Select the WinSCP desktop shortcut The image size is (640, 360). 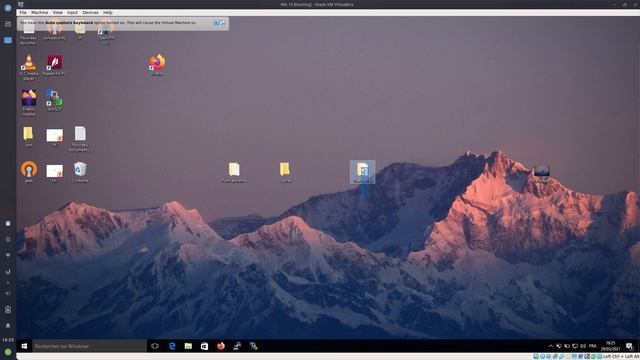pos(54,100)
